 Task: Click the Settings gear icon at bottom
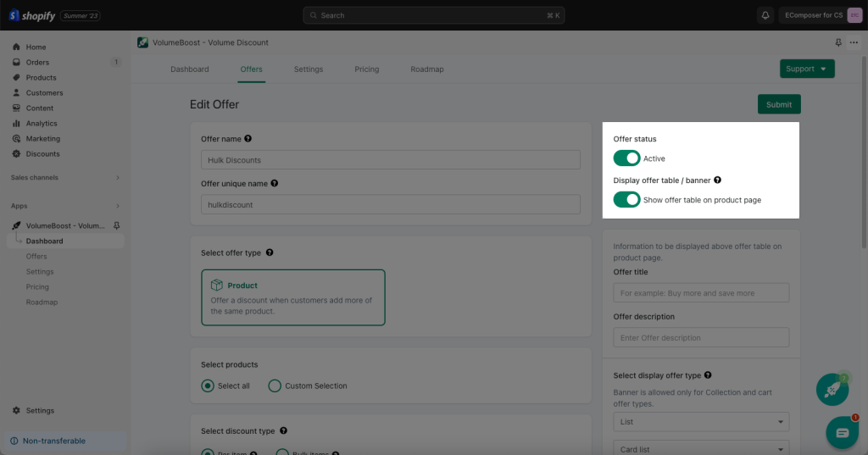pos(16,411)
